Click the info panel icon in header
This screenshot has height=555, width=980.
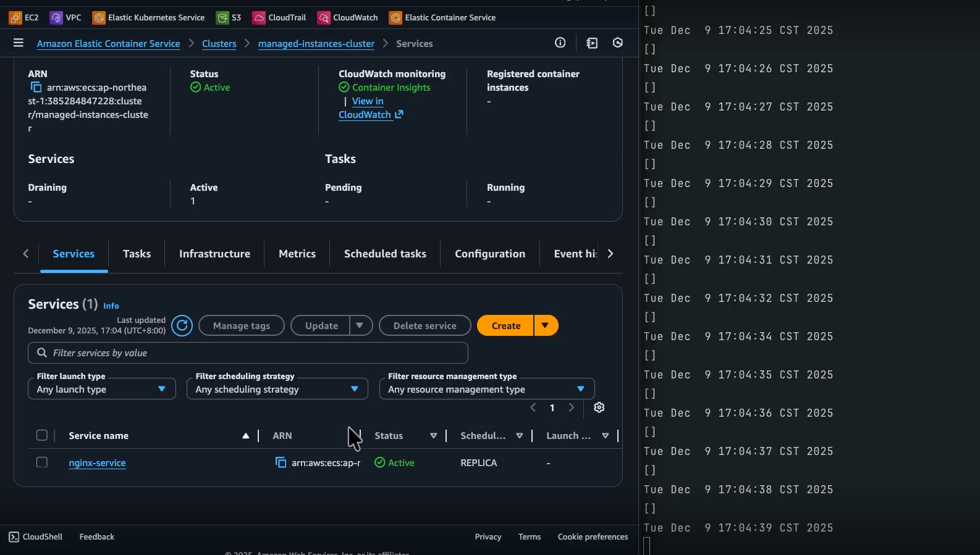pyautogui.click(x=560, y=43)
